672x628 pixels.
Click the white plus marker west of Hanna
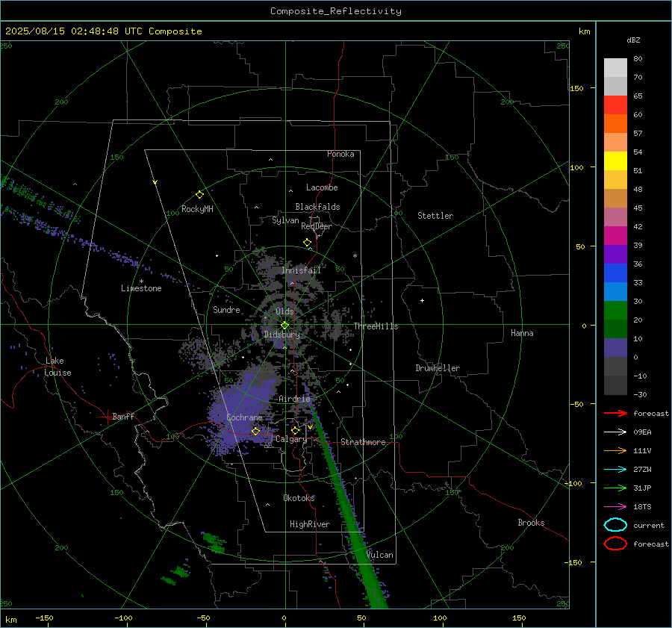tap(422, 300)
